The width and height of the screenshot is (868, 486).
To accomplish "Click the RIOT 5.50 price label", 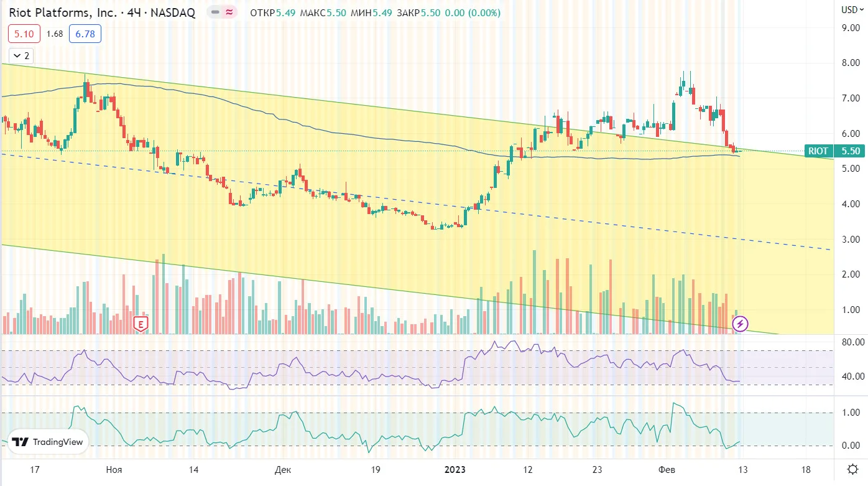I will pos(834,151).
